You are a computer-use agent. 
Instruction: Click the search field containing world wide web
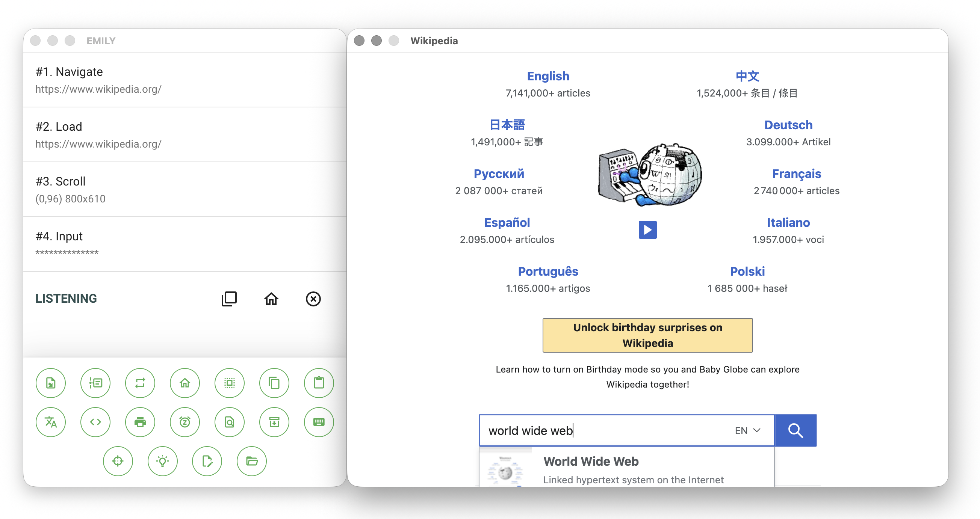[605, 430]
